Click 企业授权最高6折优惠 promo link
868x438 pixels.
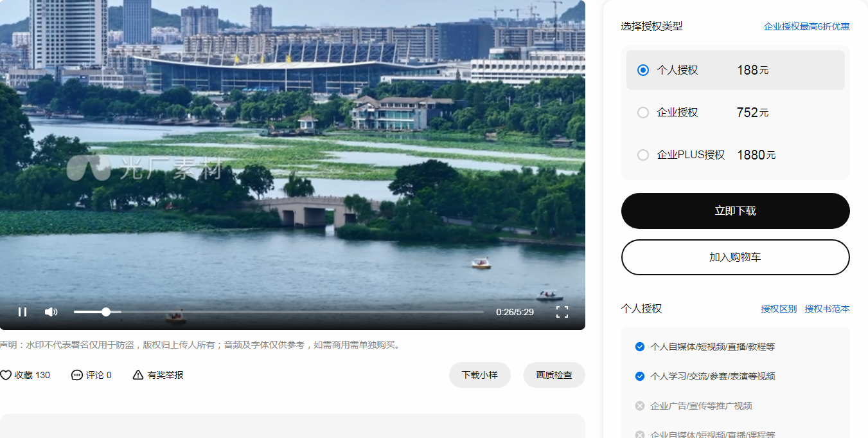(806, 26)
